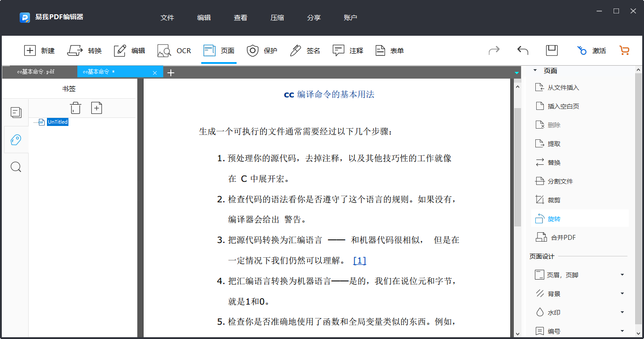Open the tab list dropdown arrow

click(517, 73)
